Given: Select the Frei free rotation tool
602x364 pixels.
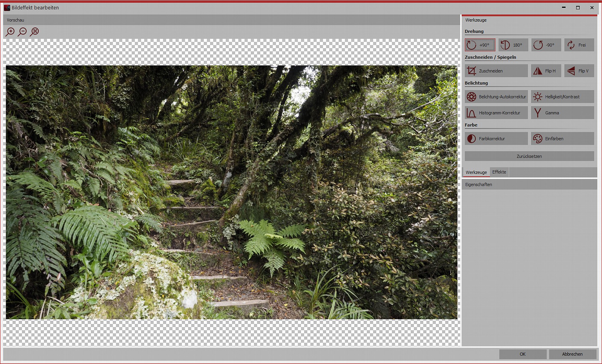Looking at the screenshot, I should 579,45.
